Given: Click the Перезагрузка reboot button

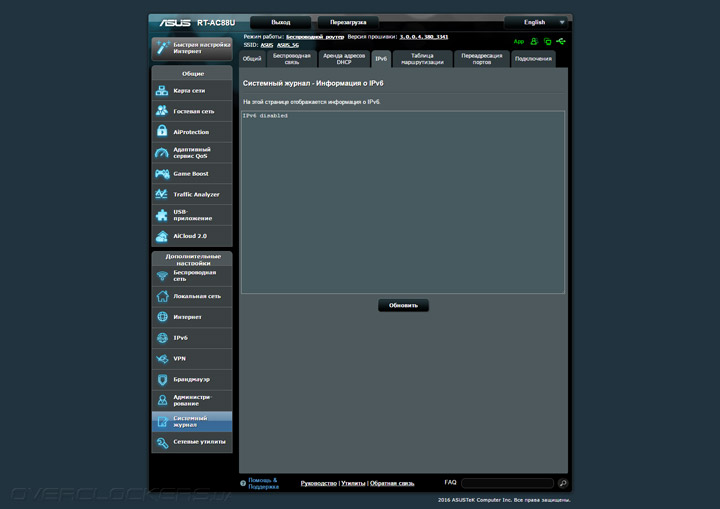Looking at the screenshot, I should pyautogui.click(x=348, y=22).
